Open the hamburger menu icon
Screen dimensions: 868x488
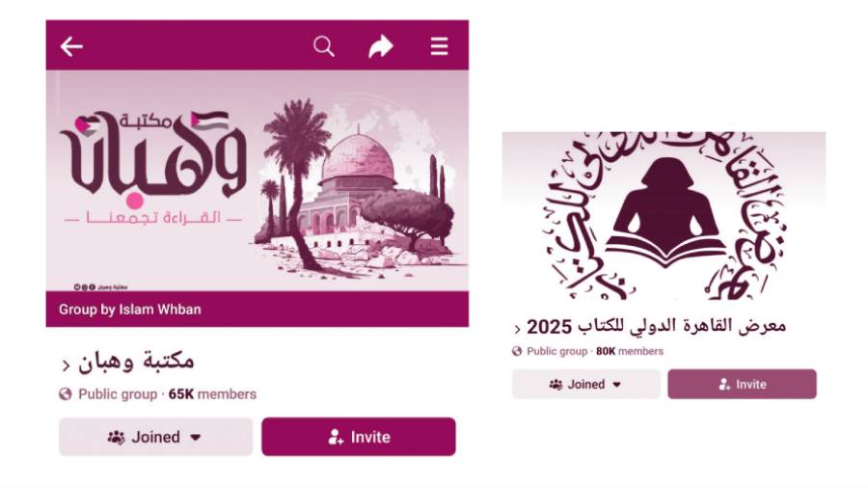pyautogui.click(x=440, y=46)
